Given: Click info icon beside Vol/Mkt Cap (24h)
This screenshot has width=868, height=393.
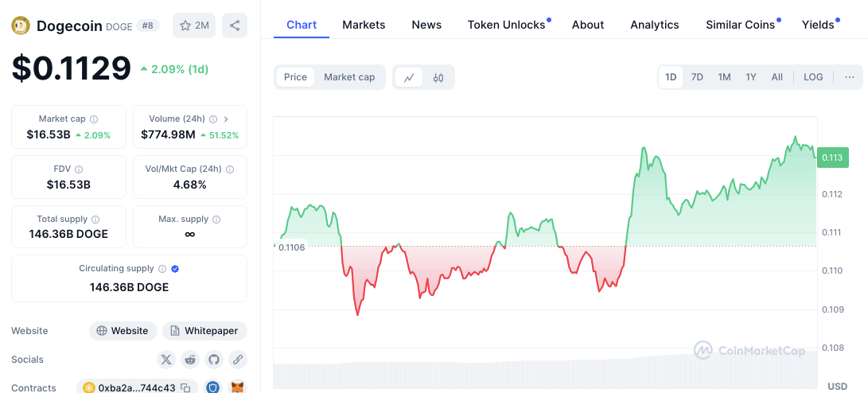Looking at the screenshot, I should point(230,169).
